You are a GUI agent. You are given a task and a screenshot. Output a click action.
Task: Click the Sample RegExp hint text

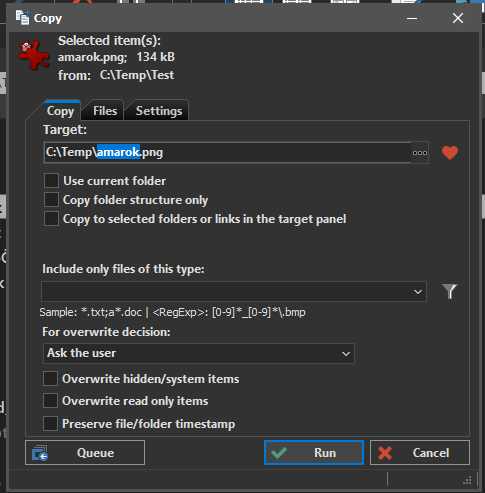pyautogui.click(x=172, y=312)
